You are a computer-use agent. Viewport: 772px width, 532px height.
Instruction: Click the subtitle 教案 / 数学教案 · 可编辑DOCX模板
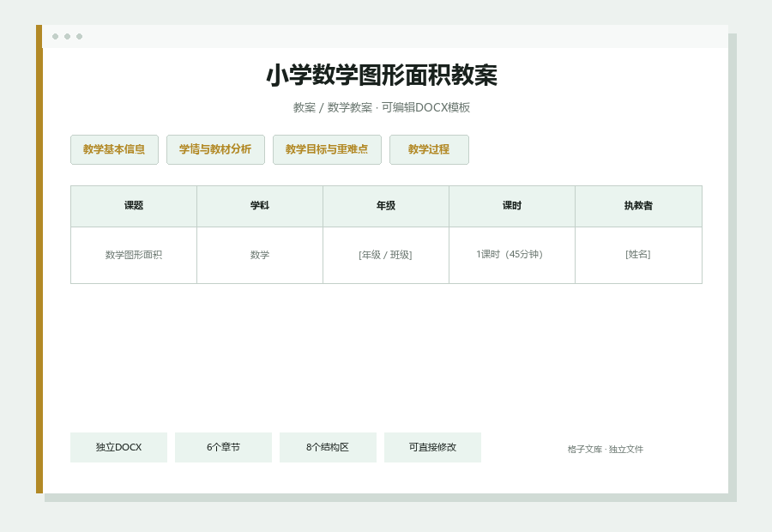(x=382, y=107)
